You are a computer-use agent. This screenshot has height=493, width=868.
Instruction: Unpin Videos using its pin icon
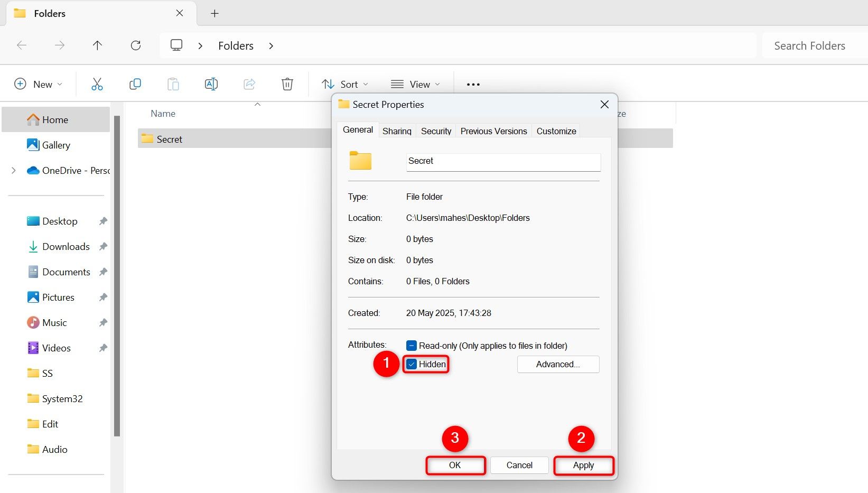(103, 348)
